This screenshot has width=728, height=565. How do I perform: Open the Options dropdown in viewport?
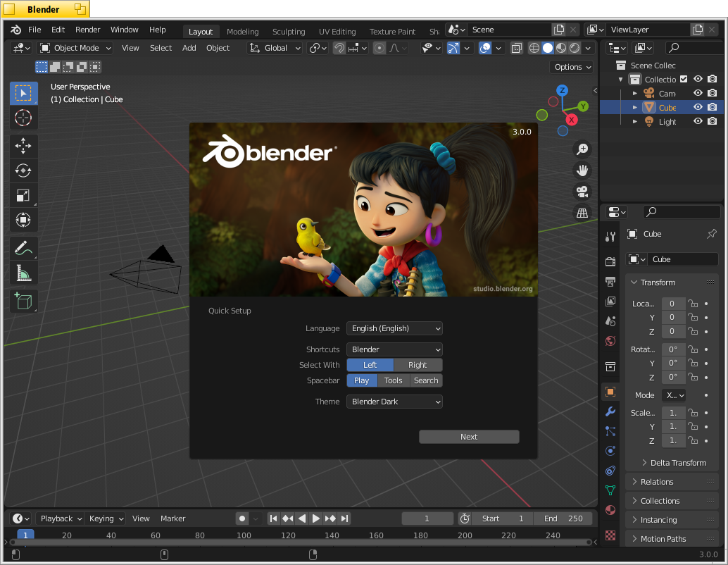tap(573, 67)
